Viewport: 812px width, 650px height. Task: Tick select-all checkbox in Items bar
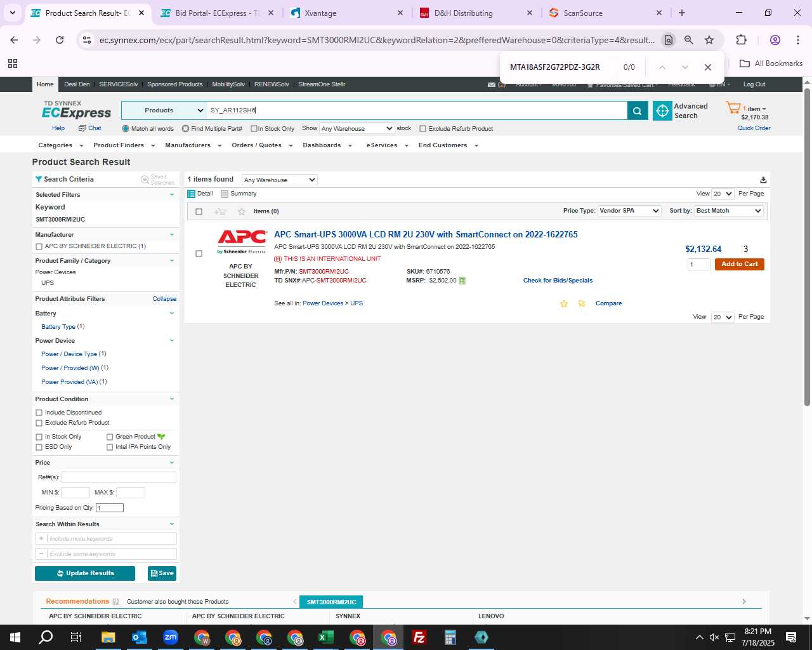199,211
